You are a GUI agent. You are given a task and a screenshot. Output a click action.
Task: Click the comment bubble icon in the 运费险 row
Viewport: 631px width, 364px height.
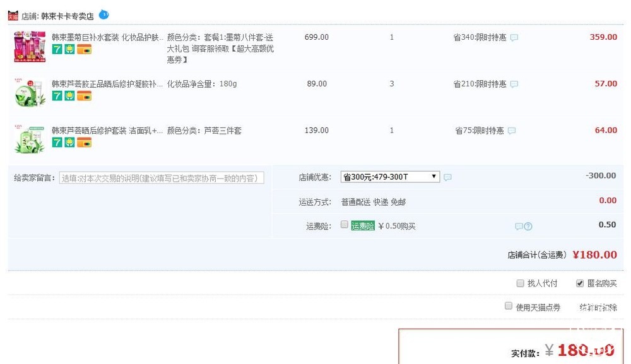(x=519, y=226)
